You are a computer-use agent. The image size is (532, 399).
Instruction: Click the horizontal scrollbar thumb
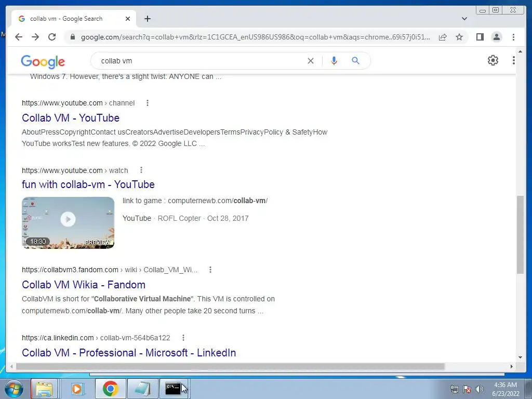click(x=230, y=366)
